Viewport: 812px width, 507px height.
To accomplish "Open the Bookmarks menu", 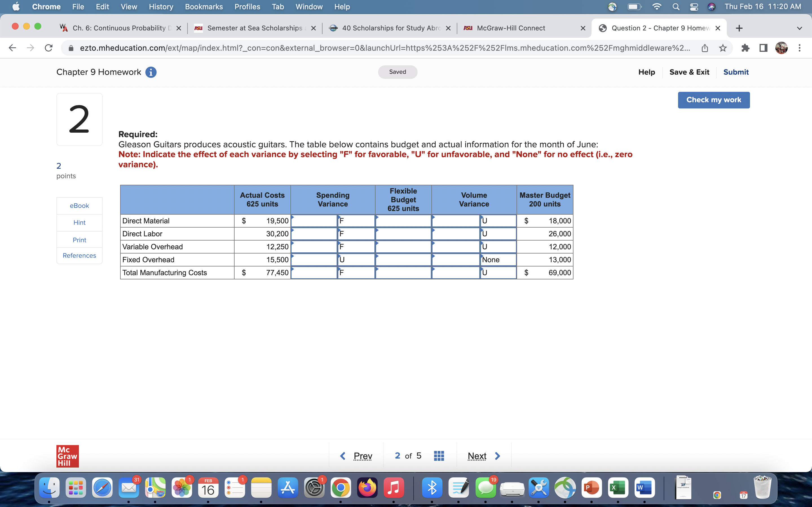I will pos(204,7).
